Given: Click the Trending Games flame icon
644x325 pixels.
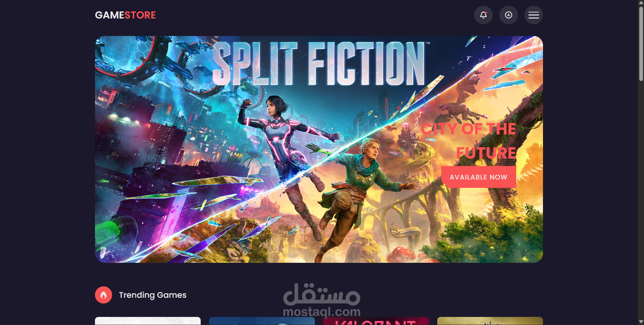Looking at the screenshot, I should pyautogui.click(x=103, y=295).
